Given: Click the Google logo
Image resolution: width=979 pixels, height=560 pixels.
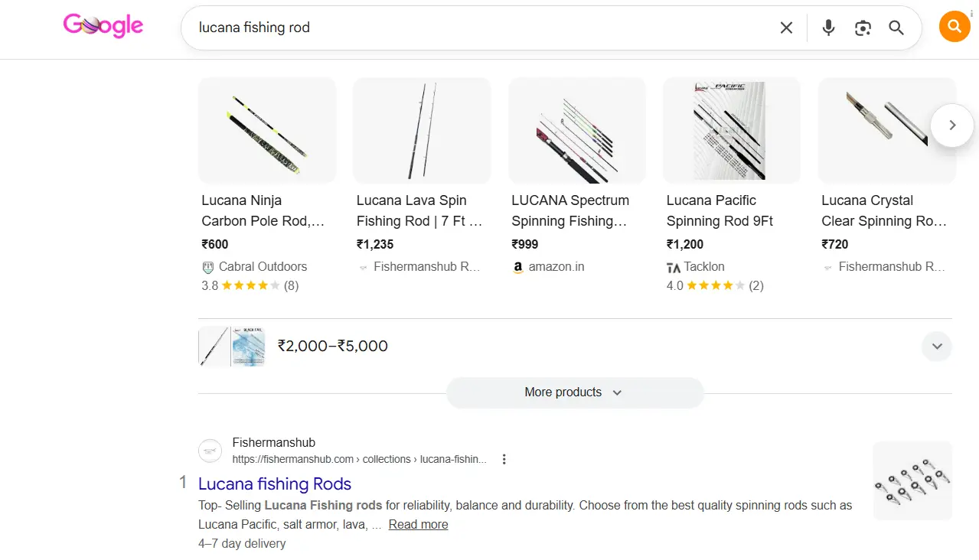Looking at the screenshot, I should click(x=103, y=26).
